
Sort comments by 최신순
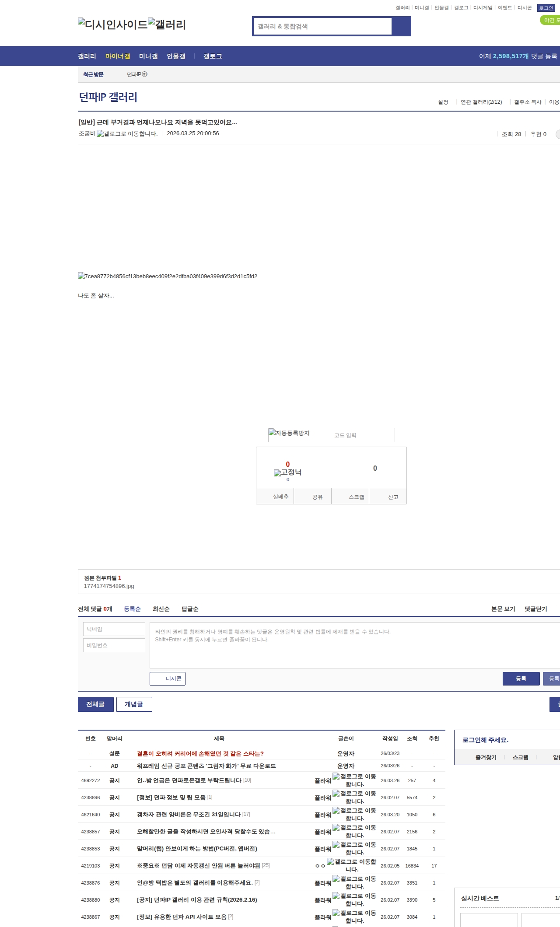point(161,609)
